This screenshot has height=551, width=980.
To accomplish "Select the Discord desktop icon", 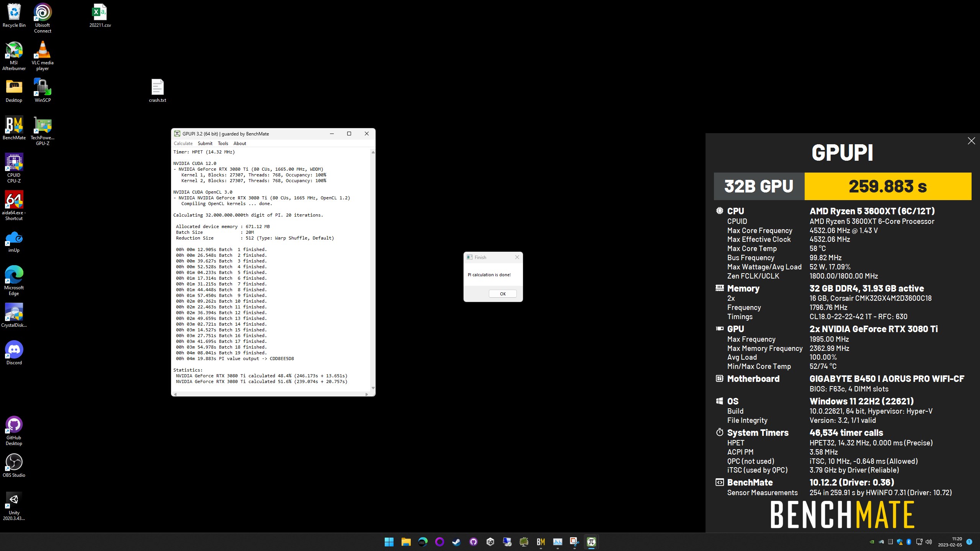I will click(x=14, y=353).
